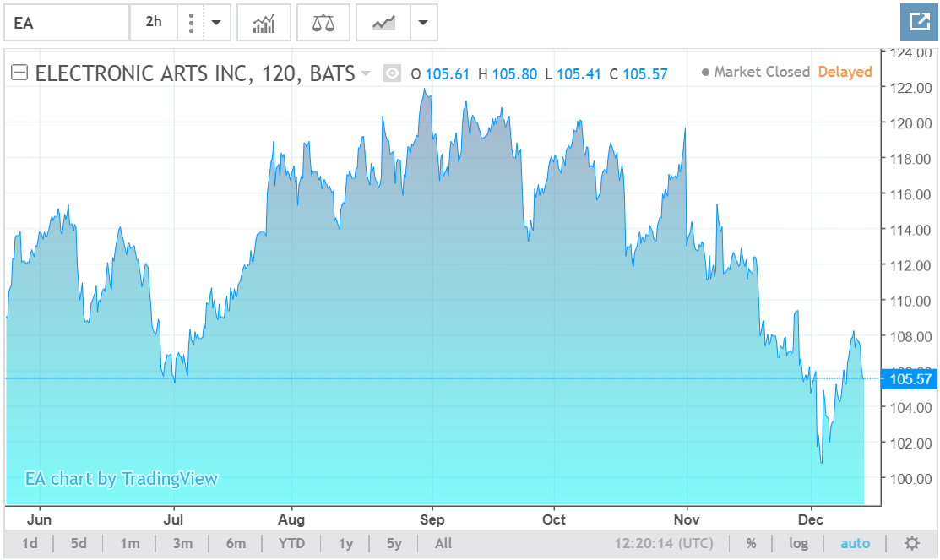
Task: Switch to the 6m time range
Action: 236,543
